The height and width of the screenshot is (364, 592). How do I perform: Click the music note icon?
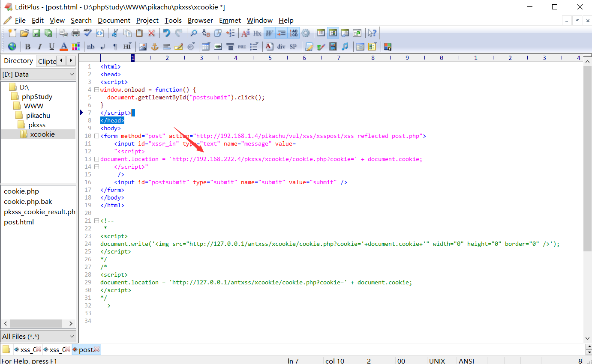[x=345, y=46]
